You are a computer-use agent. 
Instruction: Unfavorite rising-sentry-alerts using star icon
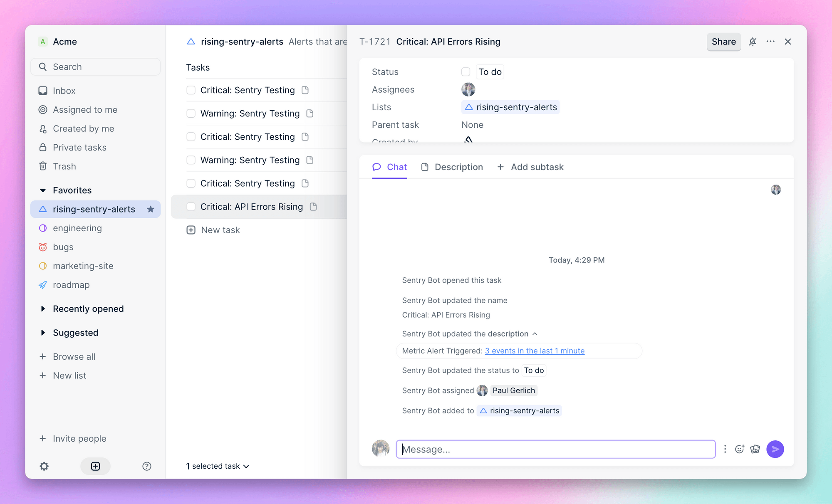point(151,209)
